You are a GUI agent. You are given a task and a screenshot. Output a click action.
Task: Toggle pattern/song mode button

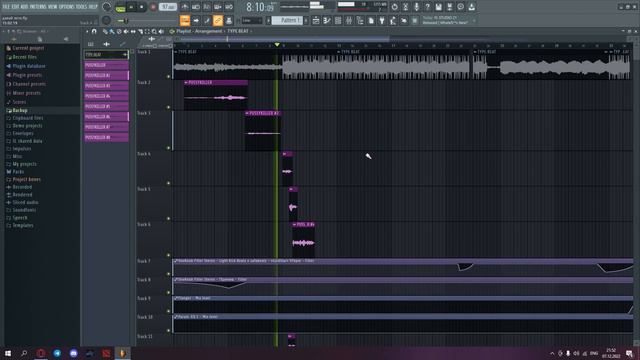tap(120, 7)
